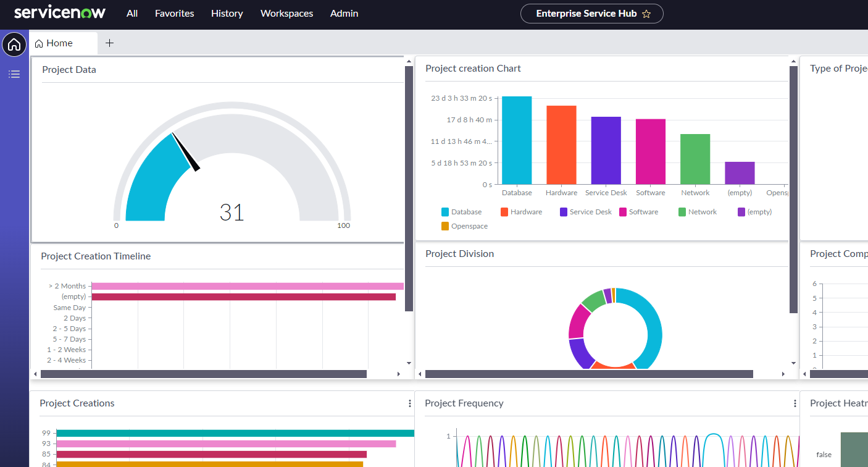Star Enterprise Service Hub as a favorite
The height and width of the screenshot is (467, 868).
[646, 14]
